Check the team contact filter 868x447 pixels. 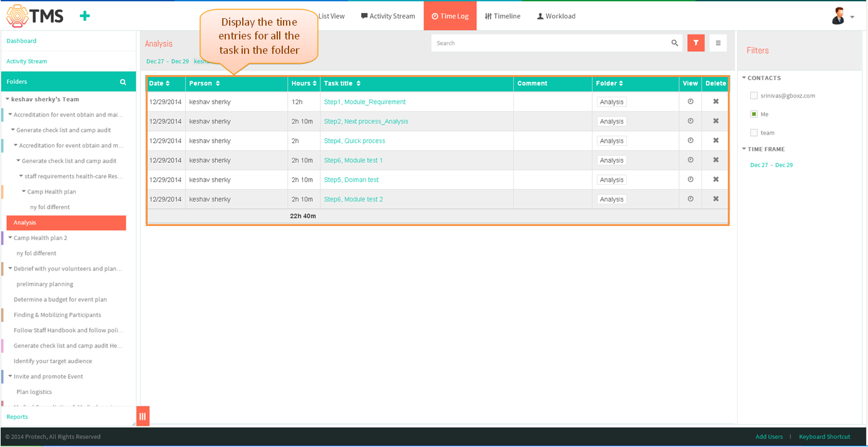(x=754, y=133)
